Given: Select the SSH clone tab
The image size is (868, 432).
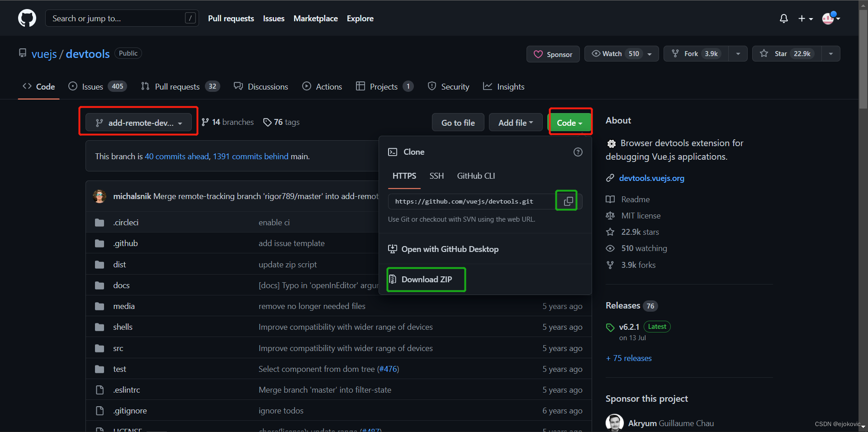Looking at the screenshot, I should coord(436,176).
